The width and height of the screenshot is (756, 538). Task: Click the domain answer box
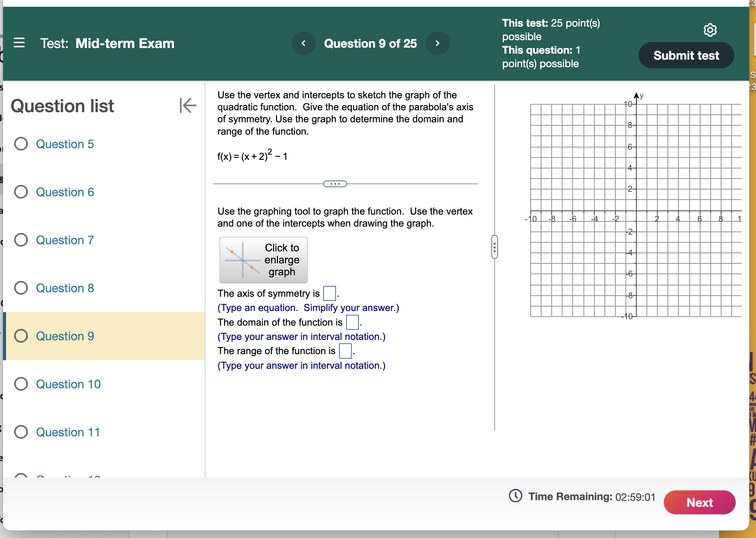click(352, 322)
